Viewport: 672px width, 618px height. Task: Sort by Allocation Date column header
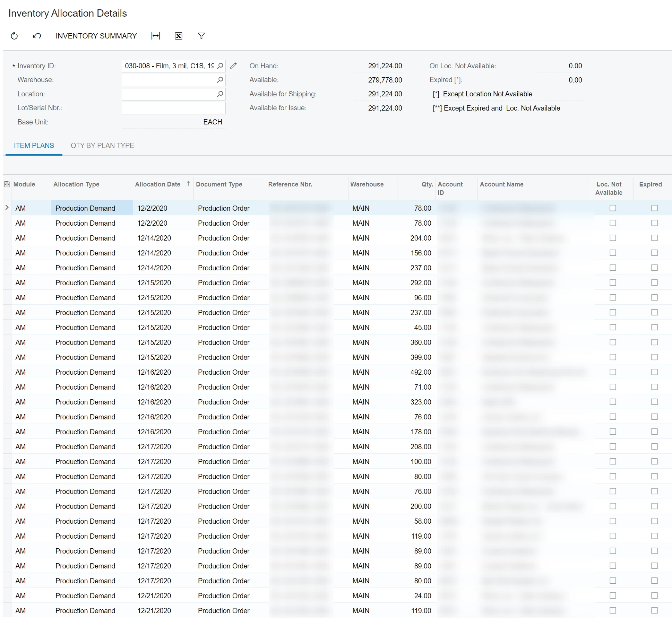(x=158, y=184)
